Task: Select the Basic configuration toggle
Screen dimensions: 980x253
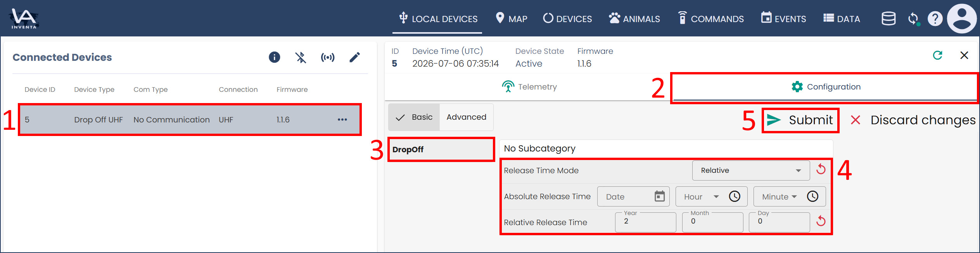Action: [x=414, y=117]
